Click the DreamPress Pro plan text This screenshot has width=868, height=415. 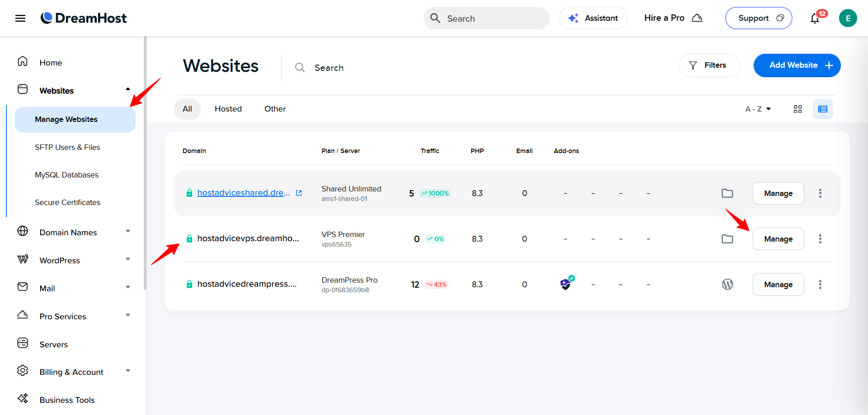pyautogui.click(x=349, y=280)
